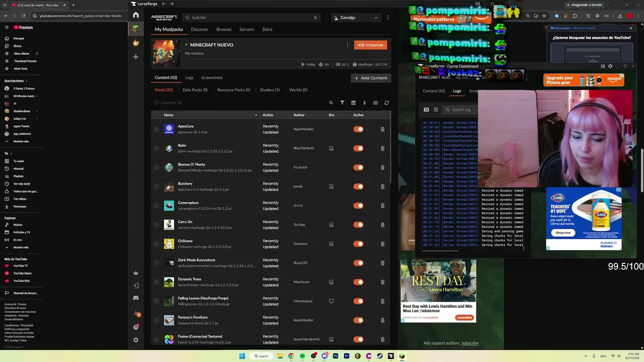This screenshot has height=362, width=644.
Task: Open Spotify from the taskbar
Action: [302, 356]
